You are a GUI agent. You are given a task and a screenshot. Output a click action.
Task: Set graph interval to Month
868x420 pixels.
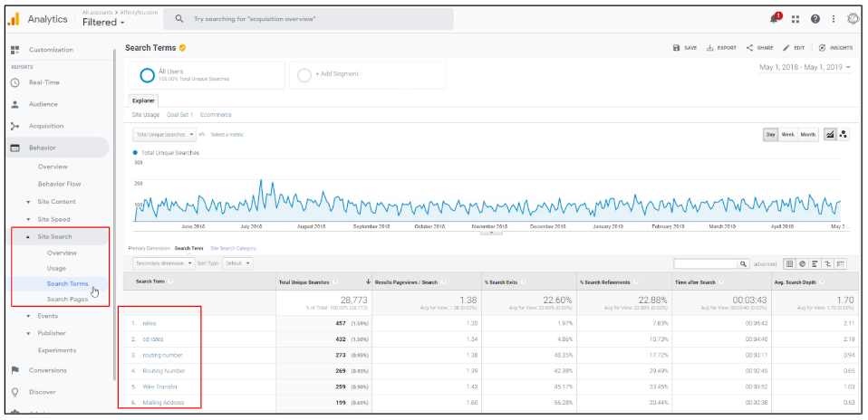(x=807, y=135)
